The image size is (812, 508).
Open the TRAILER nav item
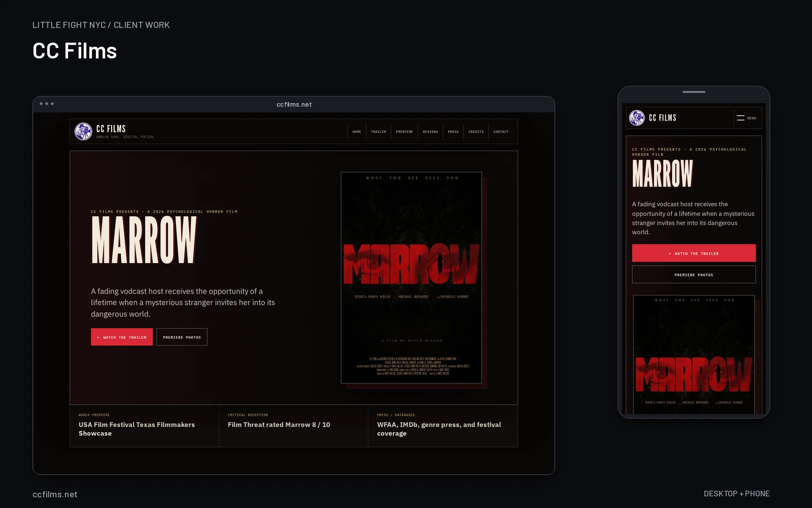pyautogui.click(x=379, y=132)
